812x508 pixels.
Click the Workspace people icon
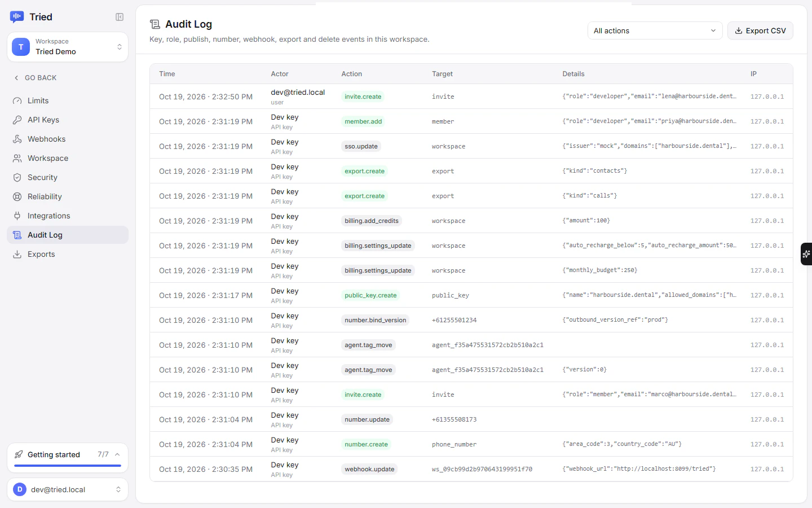coord(17,158)
